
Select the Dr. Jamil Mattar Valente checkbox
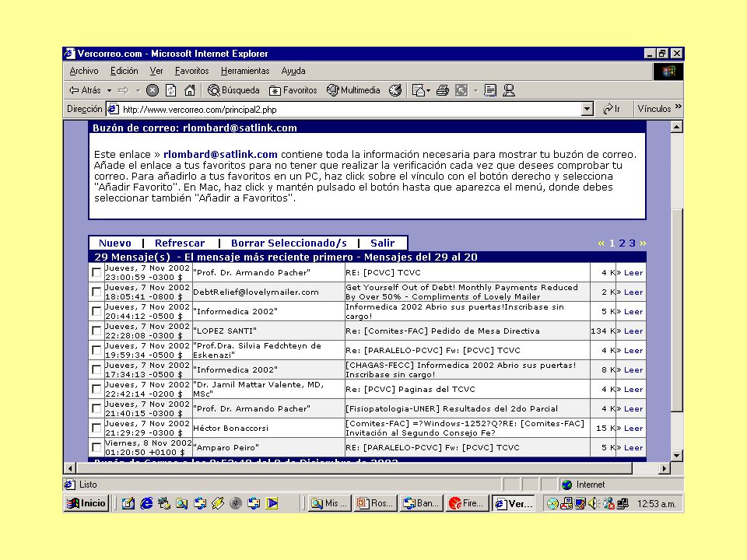96,389
